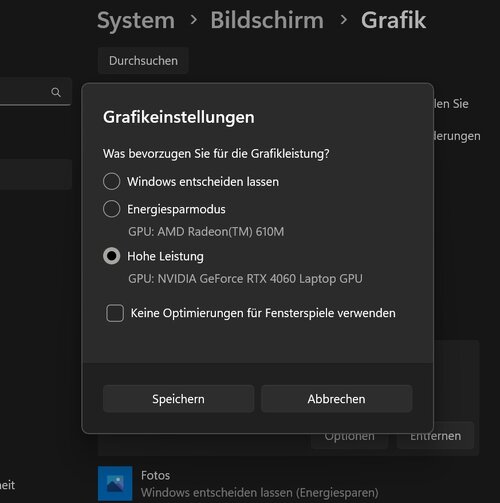Click the Durchsuchen button
Image resolution: width=500 pixels, height=503 pixels.
pos(143,61)
